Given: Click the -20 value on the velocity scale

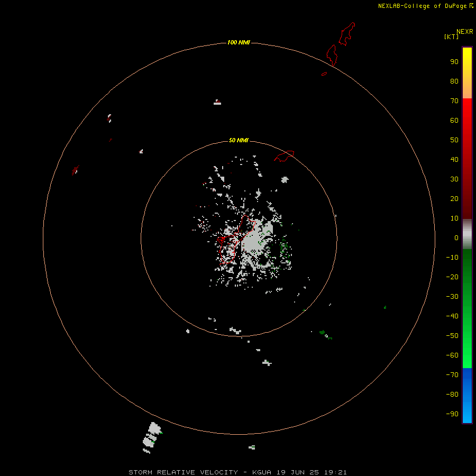Looking at the screenshot, I should [x=452, y=277].
